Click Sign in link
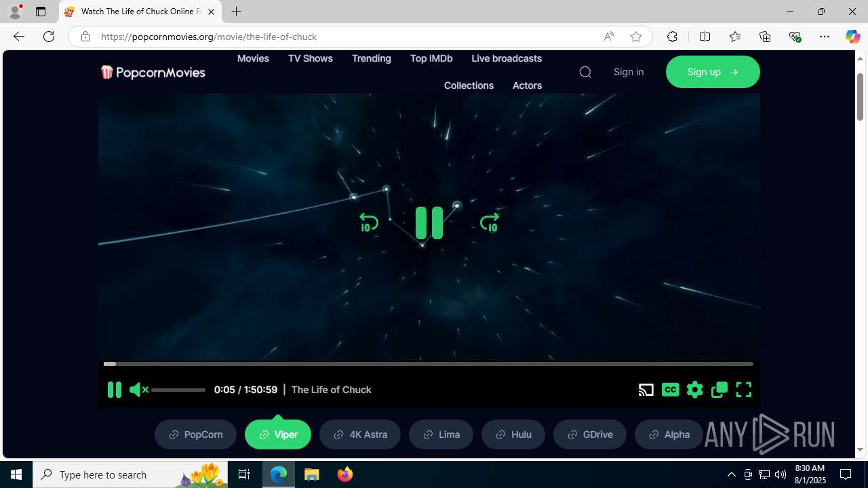The width and height of the screenshot is (868, 488). (629, 72)
